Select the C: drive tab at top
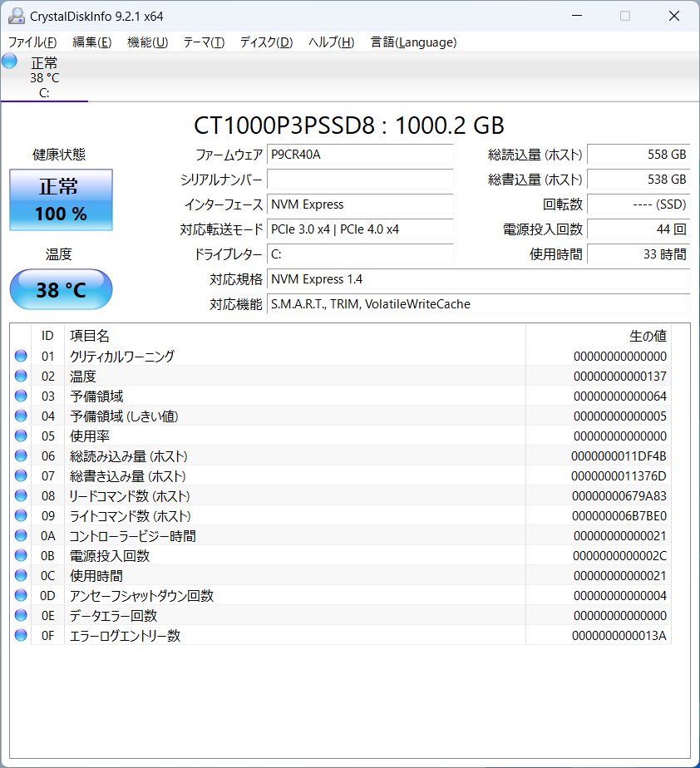 (x=44, y=77)
